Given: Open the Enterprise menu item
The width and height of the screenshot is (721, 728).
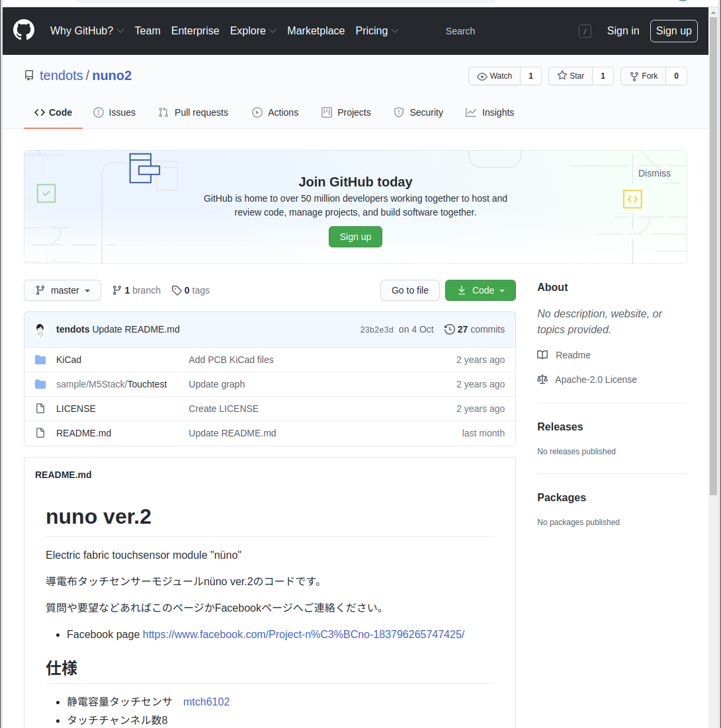Looking at the screenshot, I should pyautogui.click(x=195, y=30).
